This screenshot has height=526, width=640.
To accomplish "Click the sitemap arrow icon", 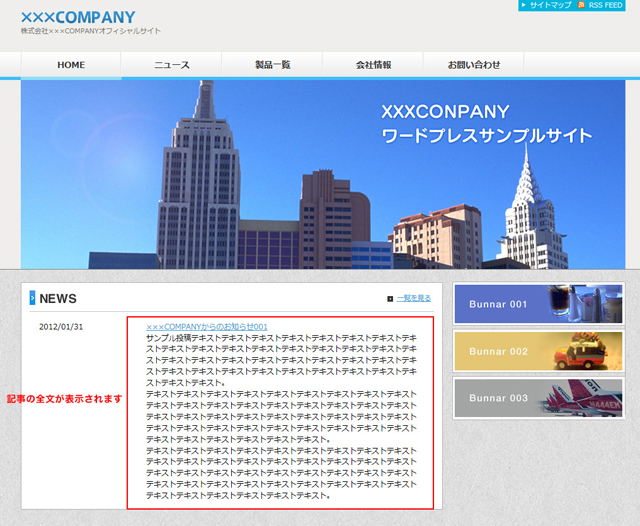I will click(x=523, y=5).
